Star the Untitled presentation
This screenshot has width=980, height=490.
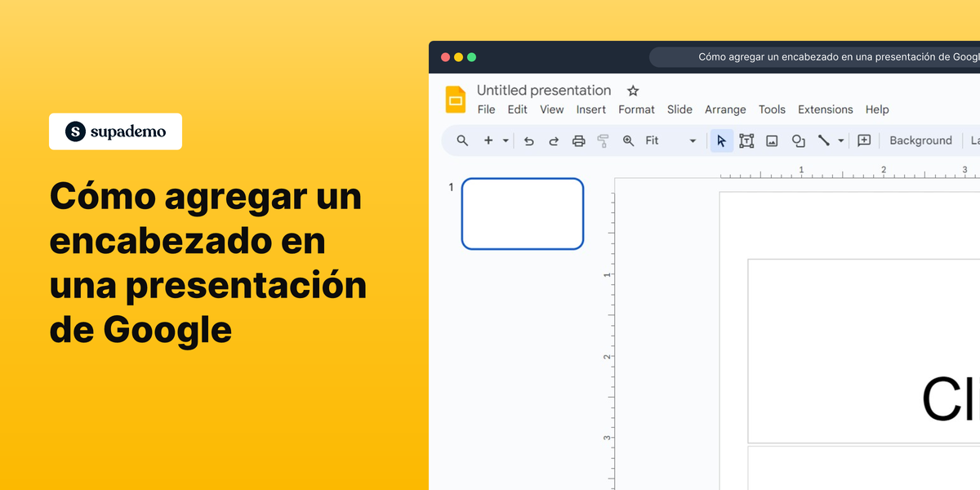coord(632,90)
